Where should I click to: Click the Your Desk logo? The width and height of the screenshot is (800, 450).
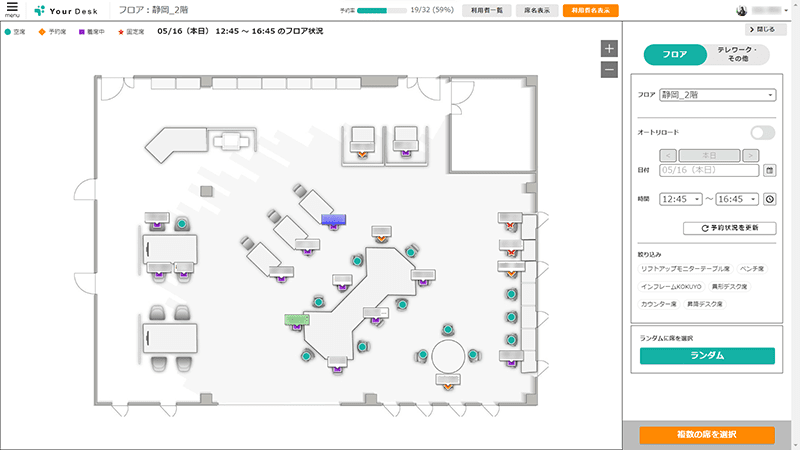(x=65, y=11)
